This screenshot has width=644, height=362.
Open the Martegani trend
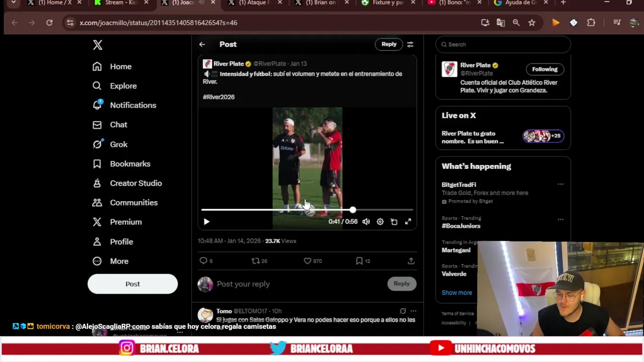coord(456,250)
